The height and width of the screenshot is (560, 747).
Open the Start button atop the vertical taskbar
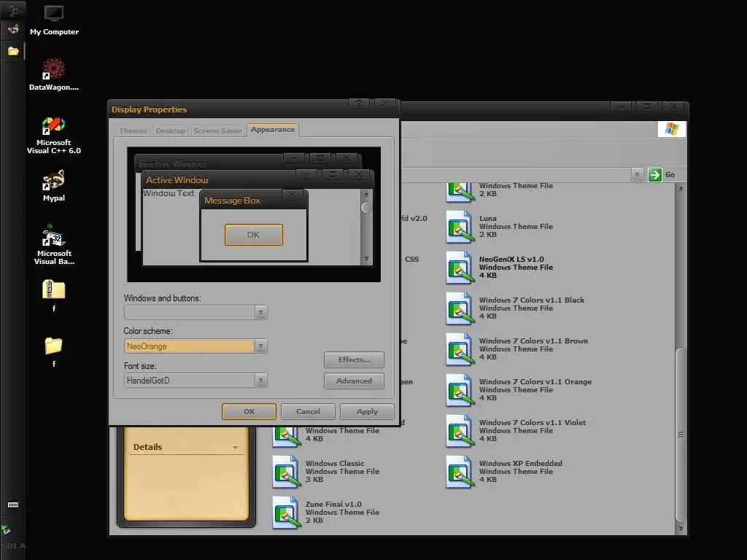[x=13, y=9]
